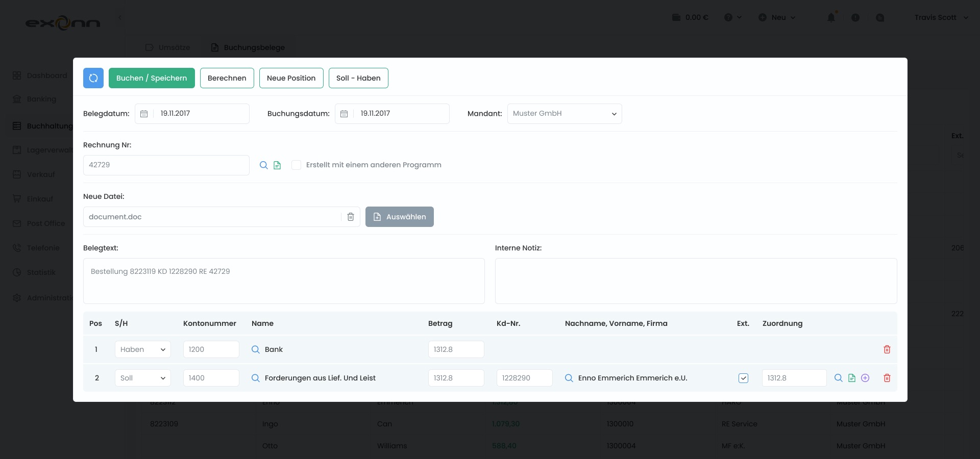
Task: Click chat bubble icon in header
Action: coord(880,17)
